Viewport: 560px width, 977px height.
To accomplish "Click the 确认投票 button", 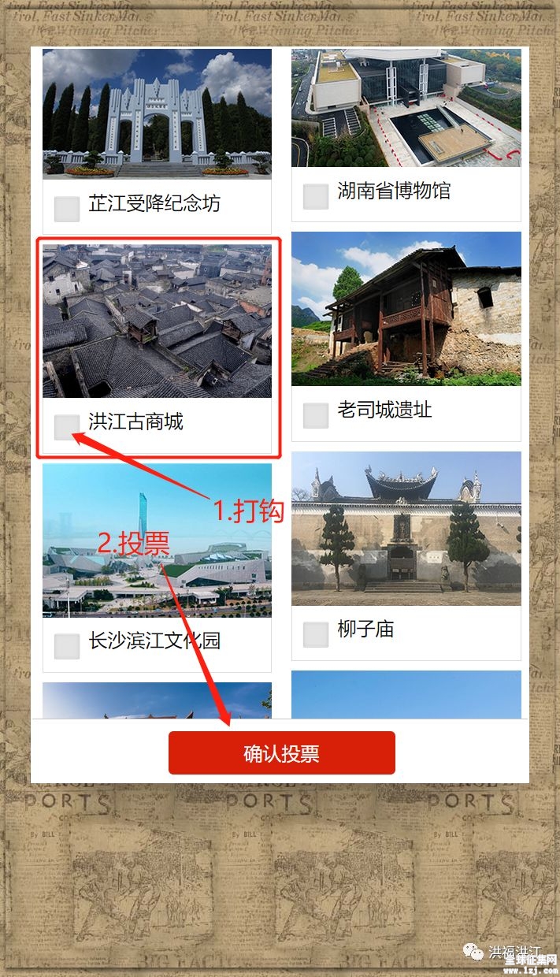I will coord(281,753).
